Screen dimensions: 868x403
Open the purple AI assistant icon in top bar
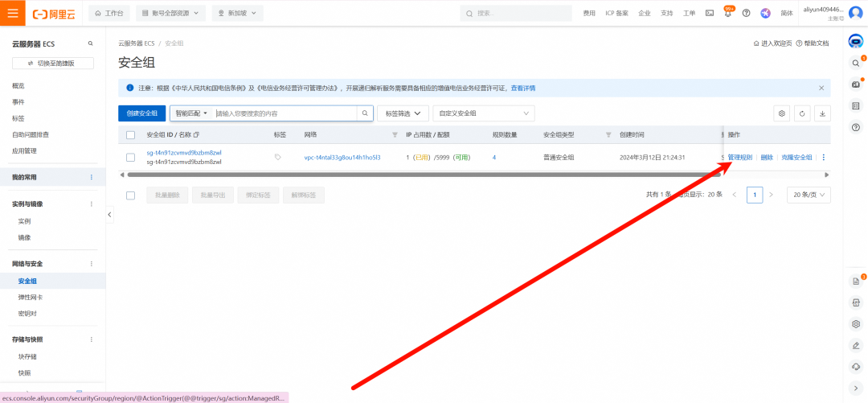click(x=766, y=14)
